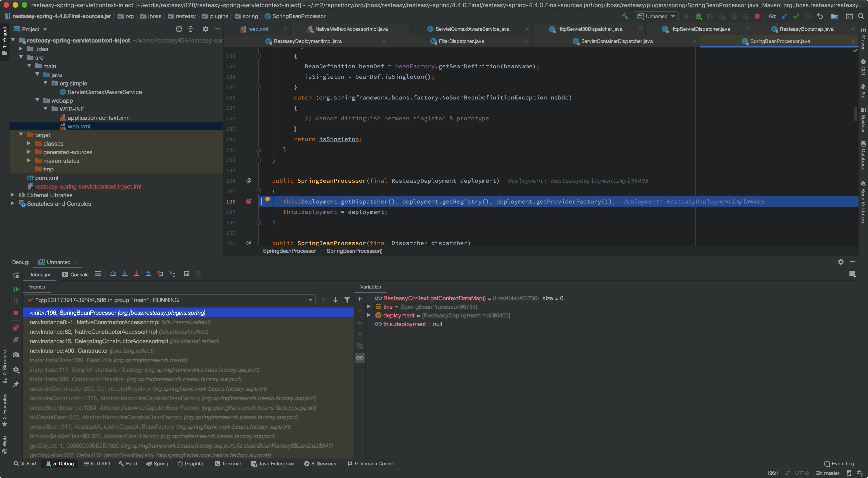
Task: Resume the program in the debugger
Action: [16, 289]
